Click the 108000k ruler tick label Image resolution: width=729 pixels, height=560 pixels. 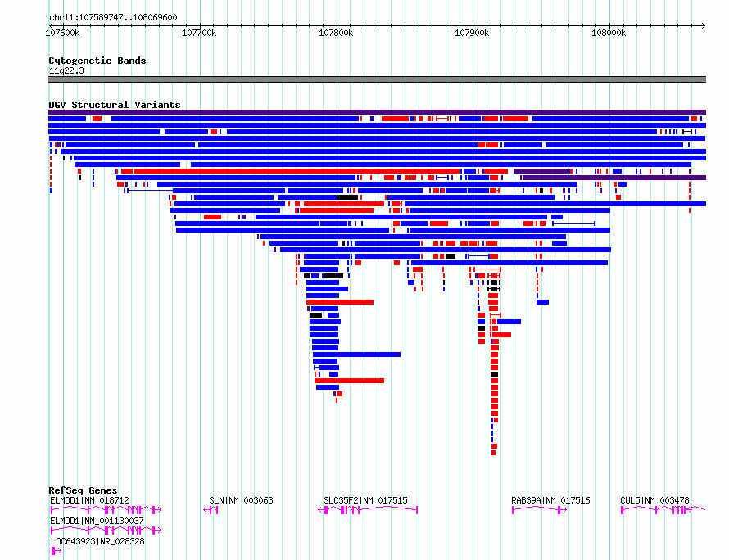pos(609,33)
